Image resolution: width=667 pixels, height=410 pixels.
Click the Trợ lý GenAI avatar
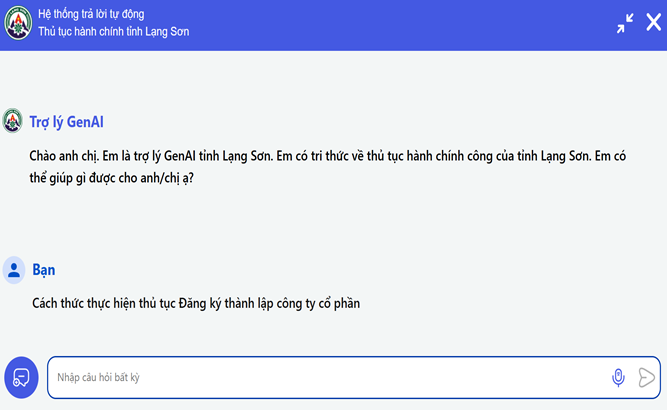coord(13,121)
